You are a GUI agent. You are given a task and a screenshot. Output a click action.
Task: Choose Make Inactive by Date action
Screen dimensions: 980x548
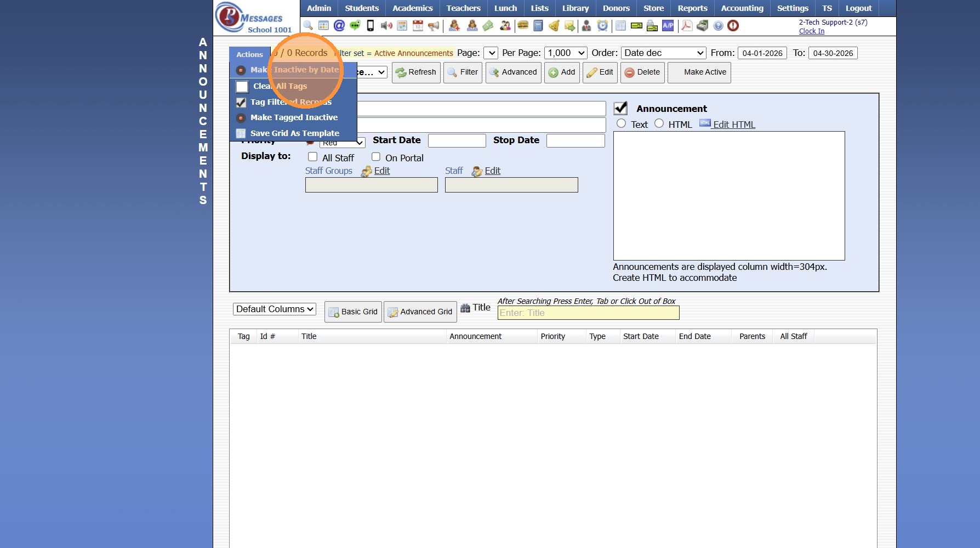pyautogui.click(x=293, y=70)
